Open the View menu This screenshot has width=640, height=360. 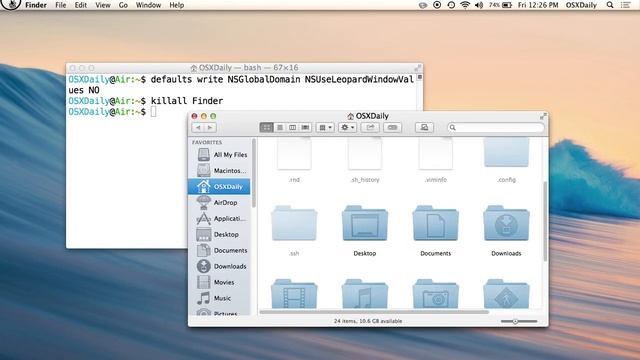102,5
